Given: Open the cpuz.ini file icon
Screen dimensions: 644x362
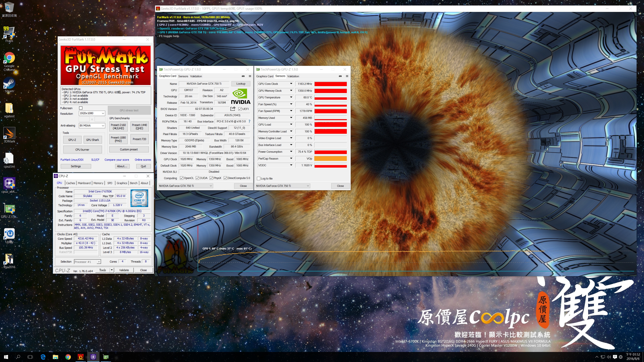Looking at the screenshot, I should point(9,160).
